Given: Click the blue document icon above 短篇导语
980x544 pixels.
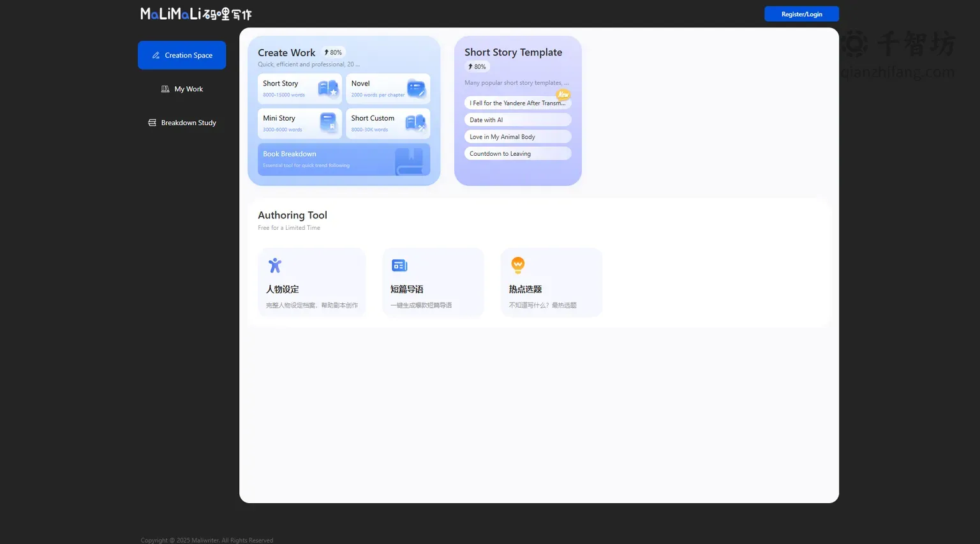Looking at the screenshot, I should [399, 265].
